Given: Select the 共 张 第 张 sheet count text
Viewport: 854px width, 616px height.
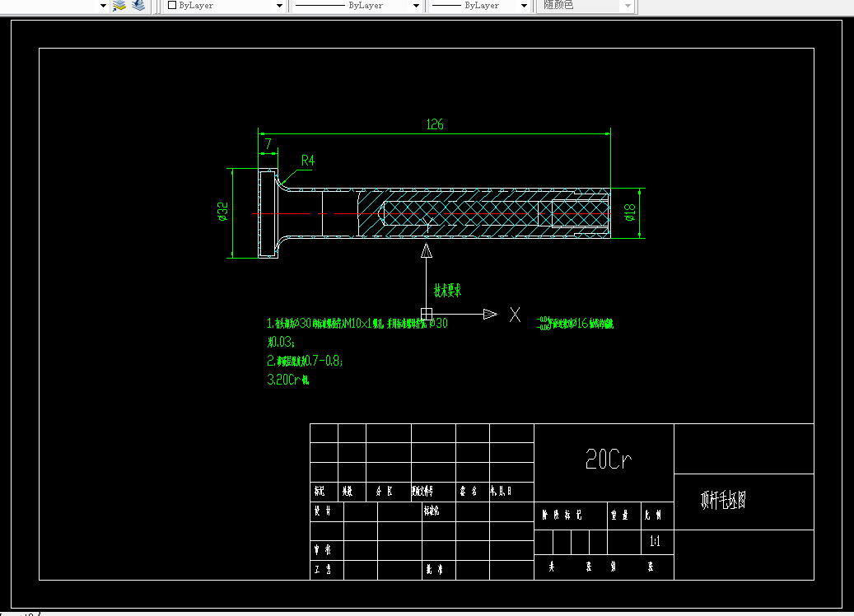Looking at the screenshot, I should coord(601,567).
